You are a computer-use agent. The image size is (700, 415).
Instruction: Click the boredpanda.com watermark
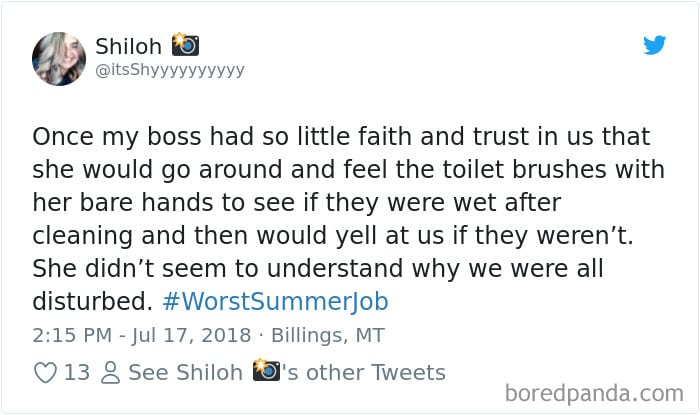pyautogui.click(x=600, y=393)
